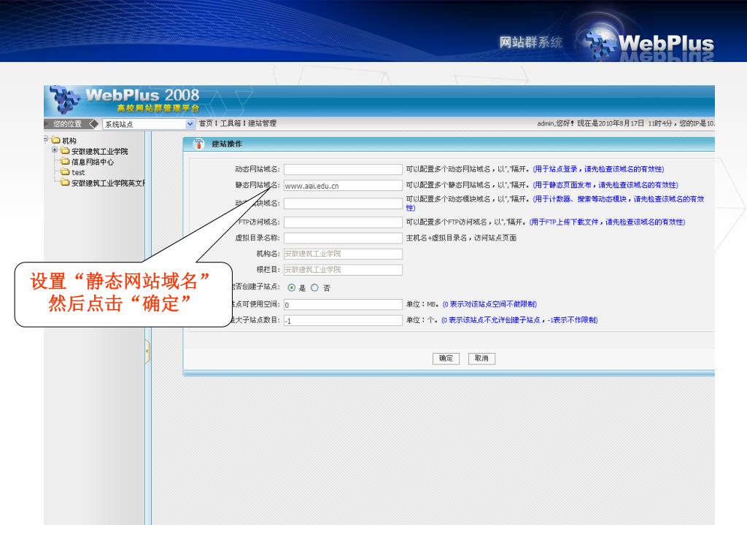Click the 0表示对该站点空间不做限制 hint
This screenshot has height=560, width=747.
(x=489, y=304)
